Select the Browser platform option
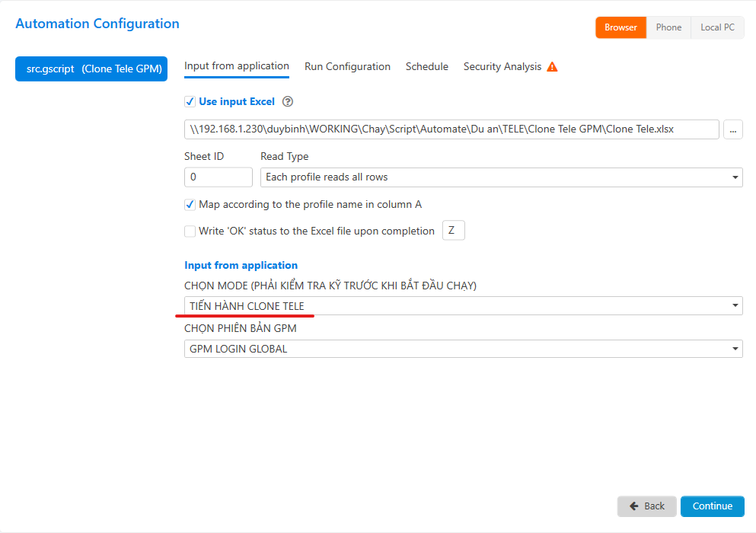The height and width of the screenshot is (533, 756). [620, 27]
